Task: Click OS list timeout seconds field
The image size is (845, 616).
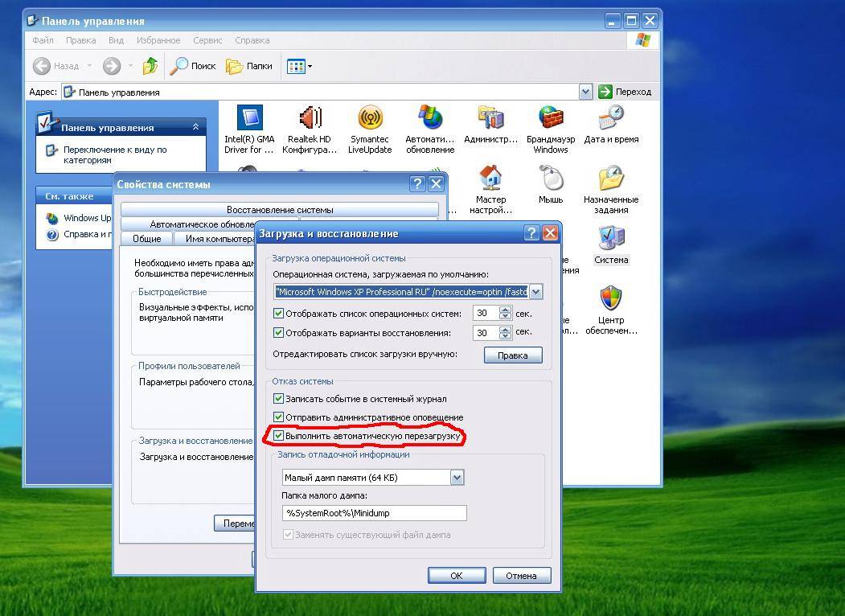Action: click(486, 313)
